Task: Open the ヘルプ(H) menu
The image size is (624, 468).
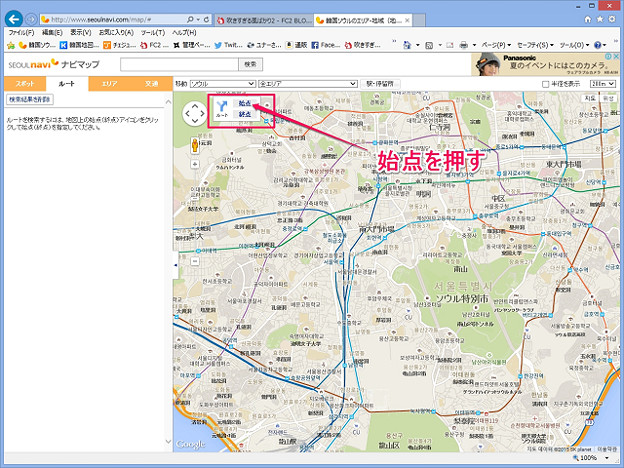Action: click(184, 33)
